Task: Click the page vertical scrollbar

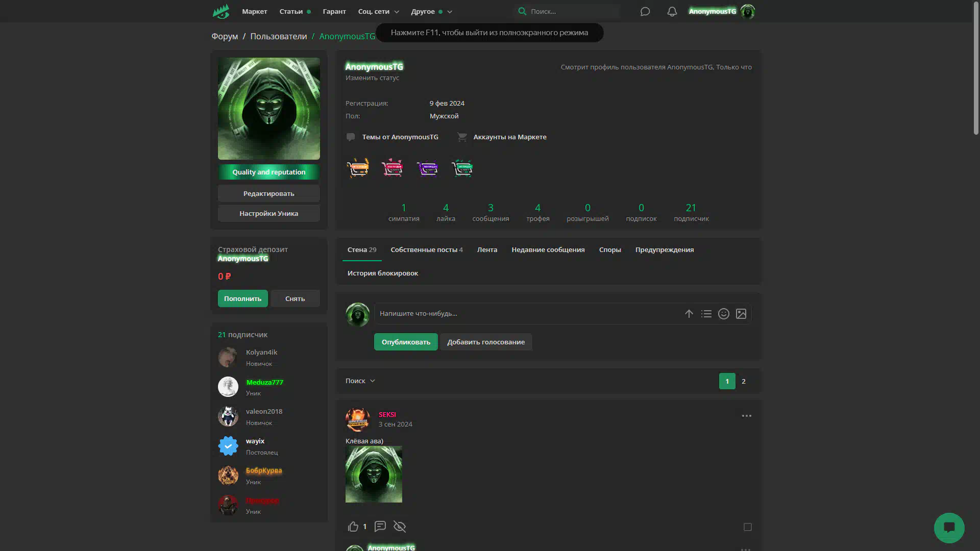Action: pos(976,69)
